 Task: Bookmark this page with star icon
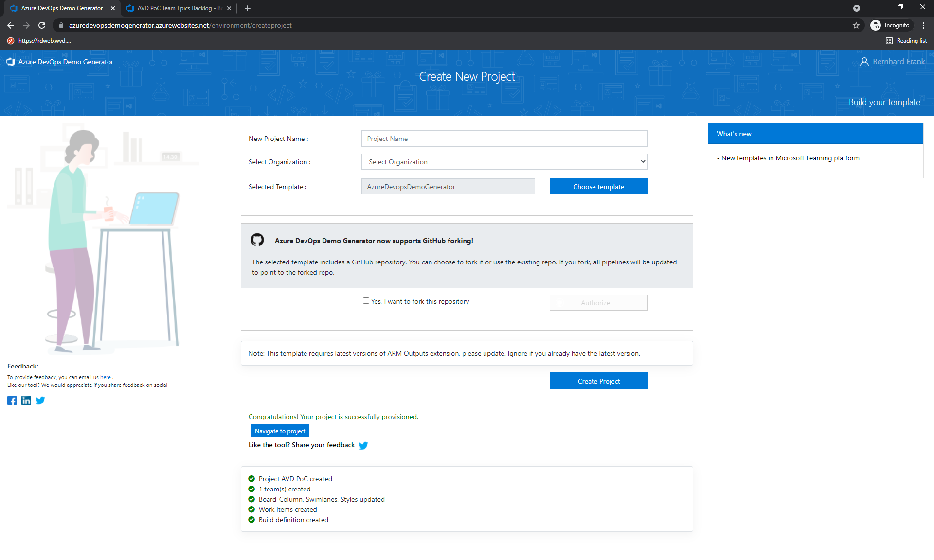tap(856, 25)
